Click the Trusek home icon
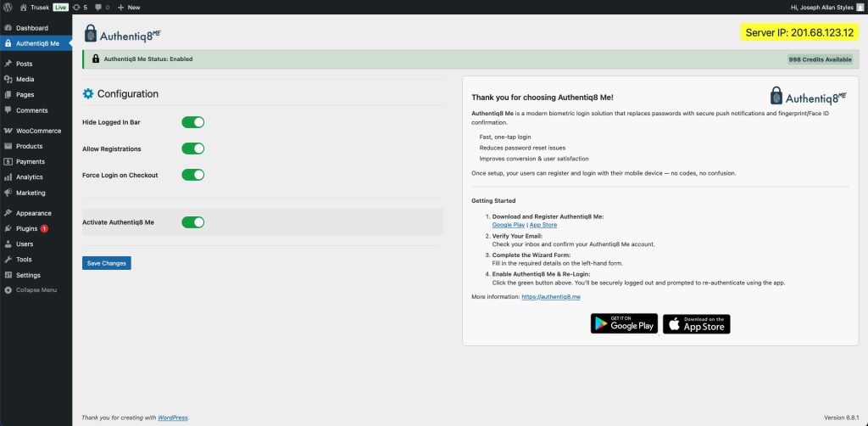This screenshot has width=868, height=426. (x=23, y=7)
